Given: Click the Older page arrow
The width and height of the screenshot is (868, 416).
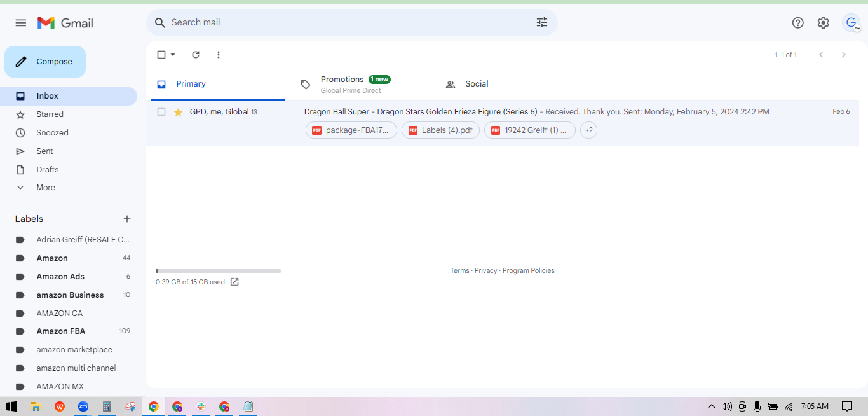Looking at the screenshot, I should click(x=844, y=55).
